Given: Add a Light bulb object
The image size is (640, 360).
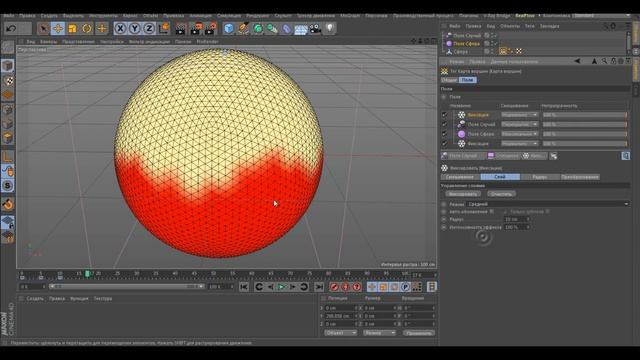Looking at the screenshot, I should point(330,29).
